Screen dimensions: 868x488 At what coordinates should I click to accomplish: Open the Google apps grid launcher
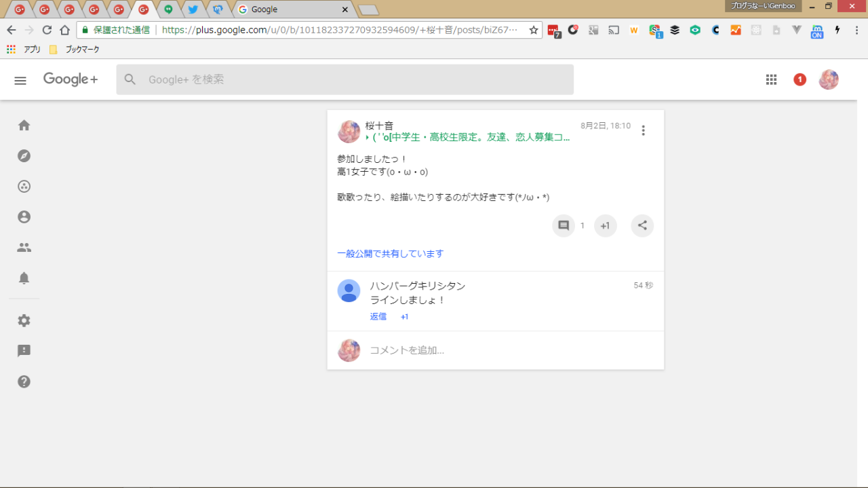[x=771, y=80]
